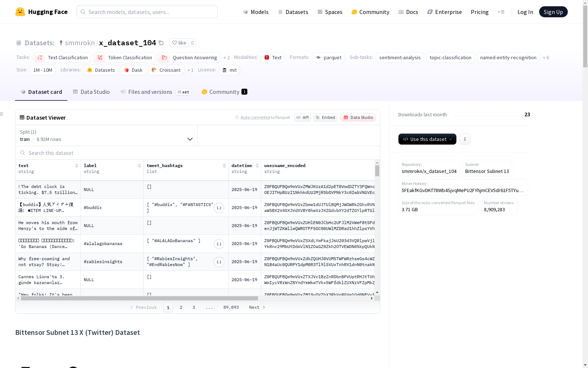The height and width of the screenshot is (368, 588).
Task: Go to page 2 of the viewer
Action: (x=181, y=307)
